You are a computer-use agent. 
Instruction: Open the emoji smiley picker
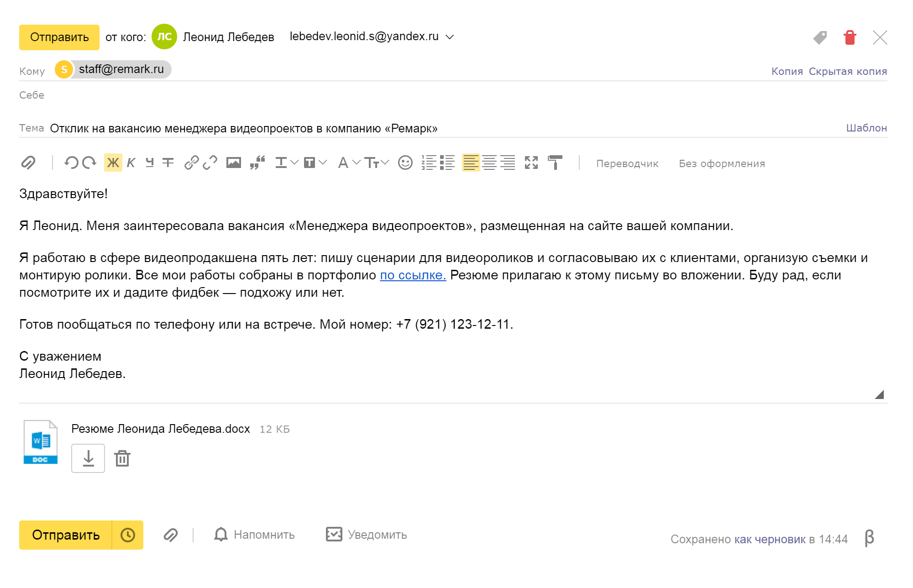(405, 163)
